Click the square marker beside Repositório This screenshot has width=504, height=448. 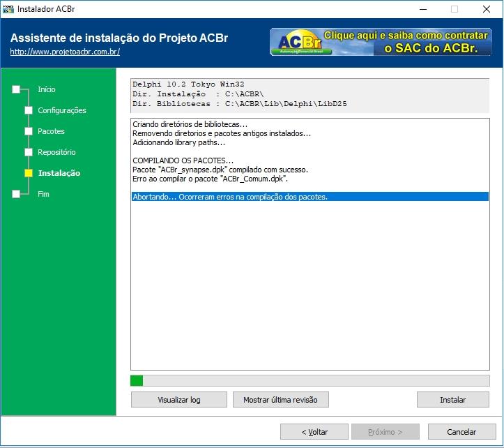coord(29,152)
